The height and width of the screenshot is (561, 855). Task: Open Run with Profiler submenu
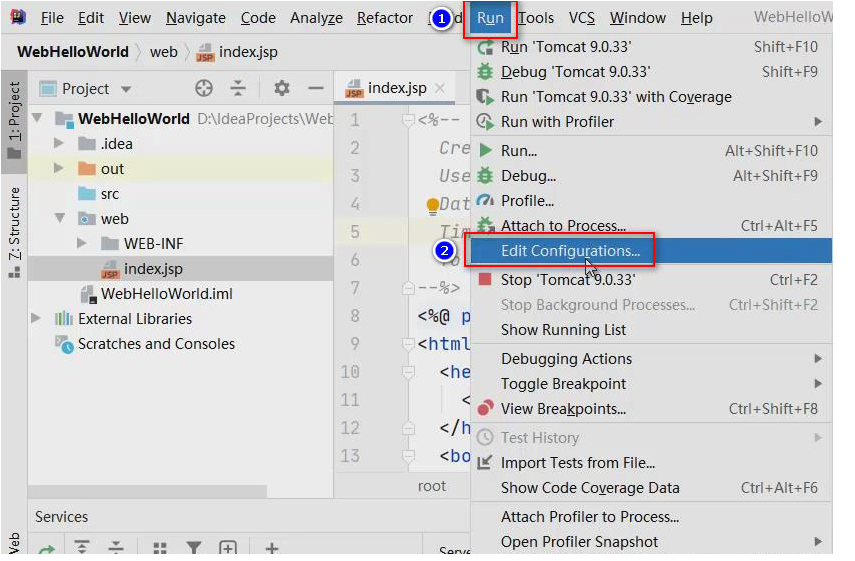tap(651, 122)
